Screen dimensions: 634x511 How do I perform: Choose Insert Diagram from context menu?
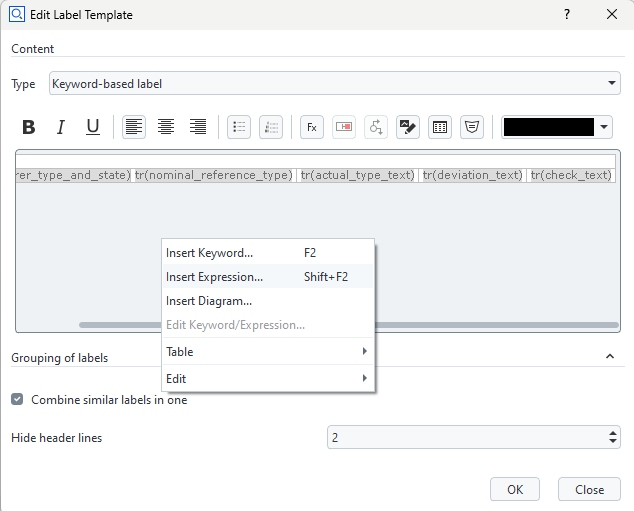pyautogui.click(x=268, y=301)
